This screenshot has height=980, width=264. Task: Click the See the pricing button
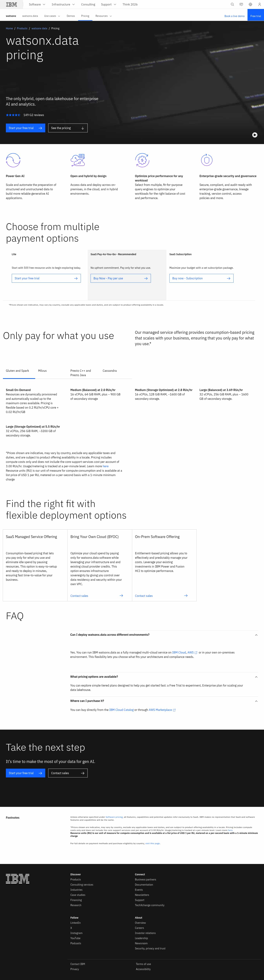68,128
